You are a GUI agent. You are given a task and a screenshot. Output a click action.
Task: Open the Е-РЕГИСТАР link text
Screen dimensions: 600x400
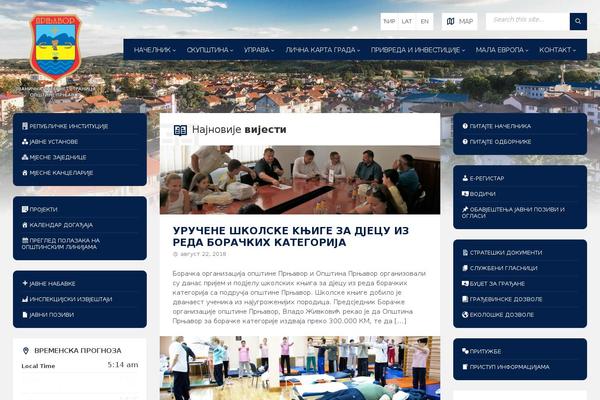click(487, 178)
